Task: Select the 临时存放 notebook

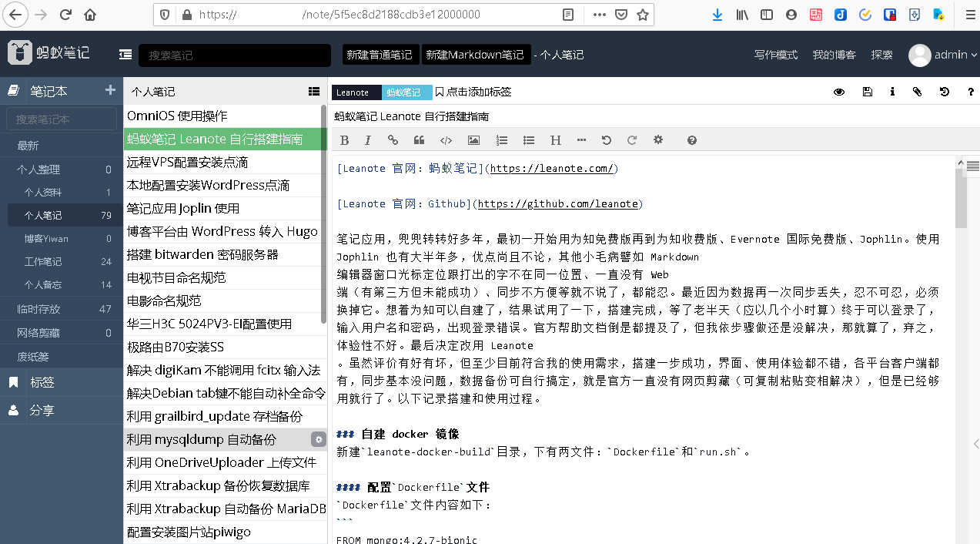Action: point(62,309)
